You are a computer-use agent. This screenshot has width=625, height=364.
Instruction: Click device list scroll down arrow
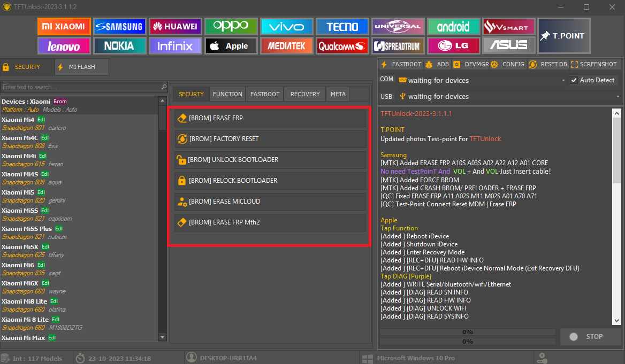point(162,337)
